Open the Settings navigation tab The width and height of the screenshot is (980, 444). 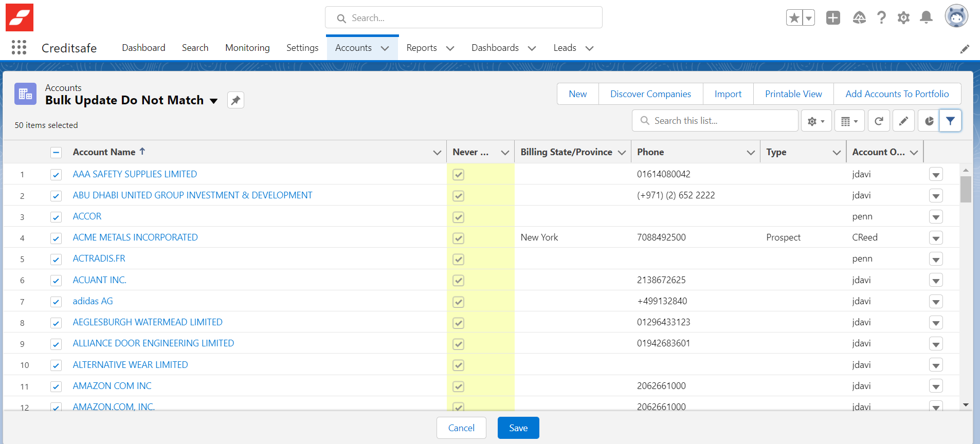pyautogui.click(x=302, y=48)
